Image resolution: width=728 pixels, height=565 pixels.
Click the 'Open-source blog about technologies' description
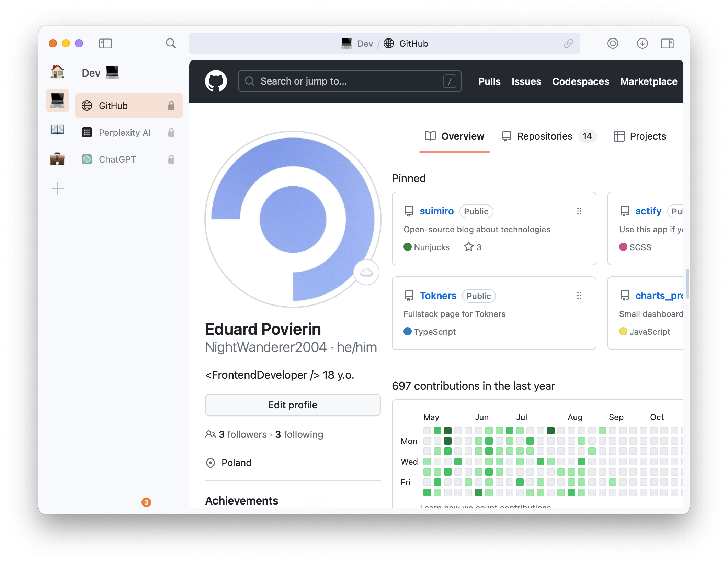pos(477,230)
